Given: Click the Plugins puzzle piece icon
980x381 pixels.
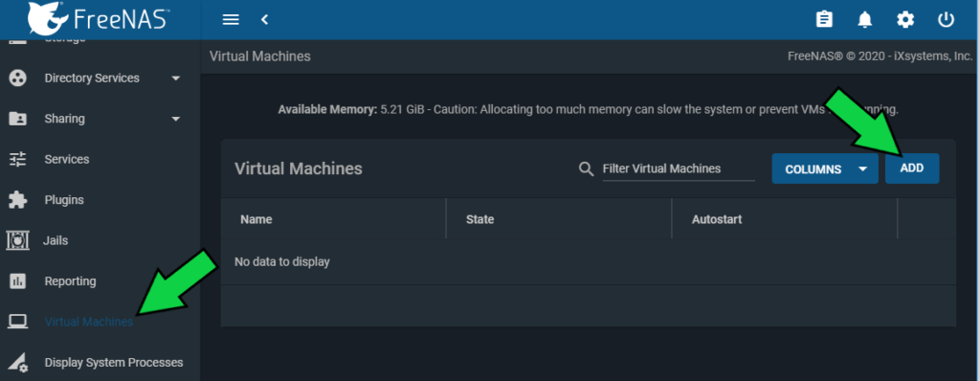Looking at the screenshot, I should (18, 200).
